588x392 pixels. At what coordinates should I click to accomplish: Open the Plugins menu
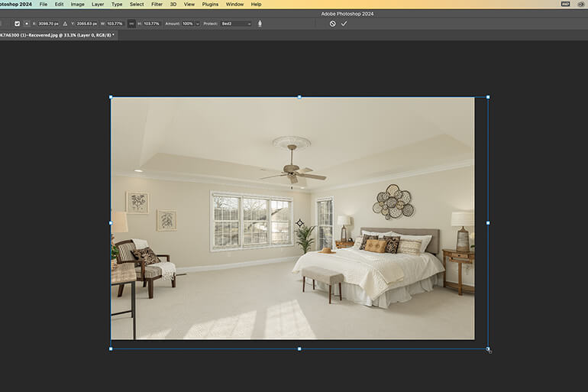coord(210,4)
